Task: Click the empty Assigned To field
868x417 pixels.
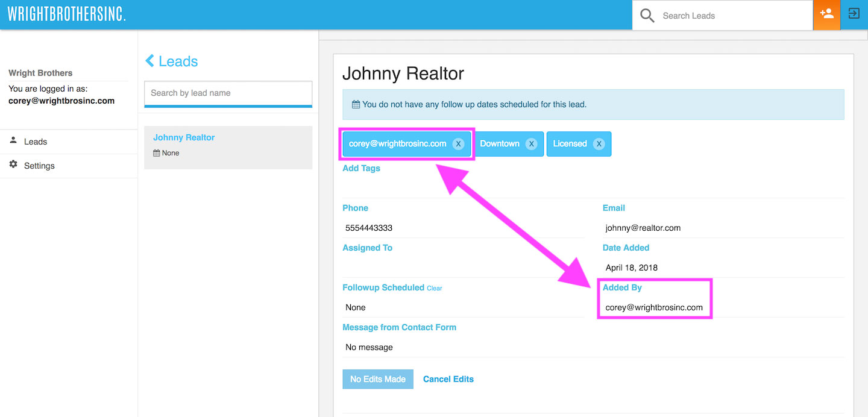Action: point(464,268)
